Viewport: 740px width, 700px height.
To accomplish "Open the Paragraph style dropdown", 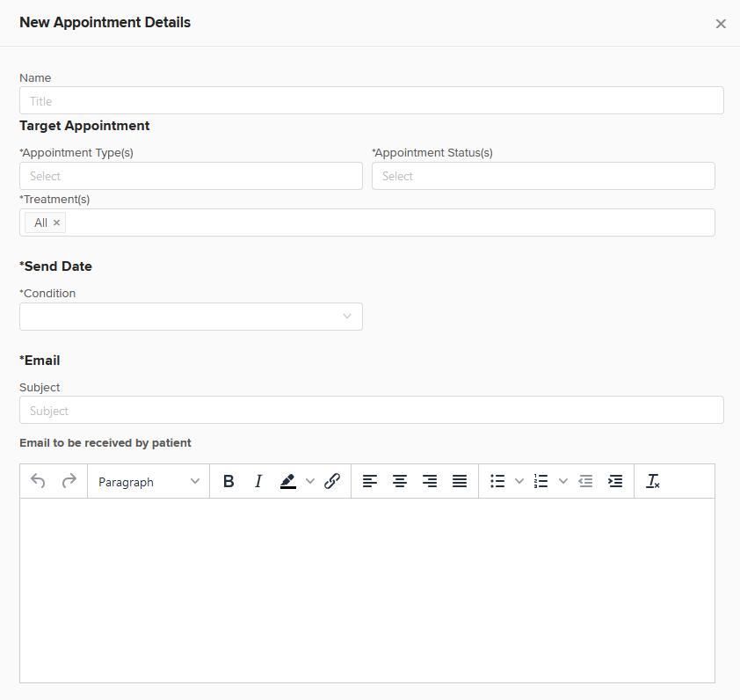I will (149, 481).
